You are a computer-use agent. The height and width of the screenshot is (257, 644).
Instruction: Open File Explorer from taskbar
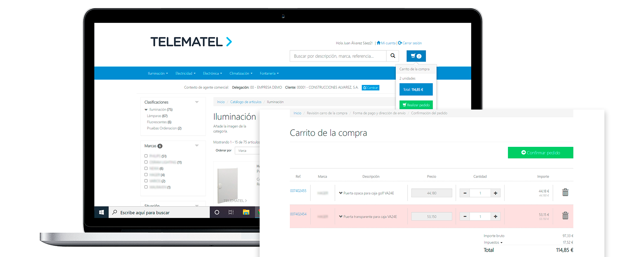[x=246, y=212]
